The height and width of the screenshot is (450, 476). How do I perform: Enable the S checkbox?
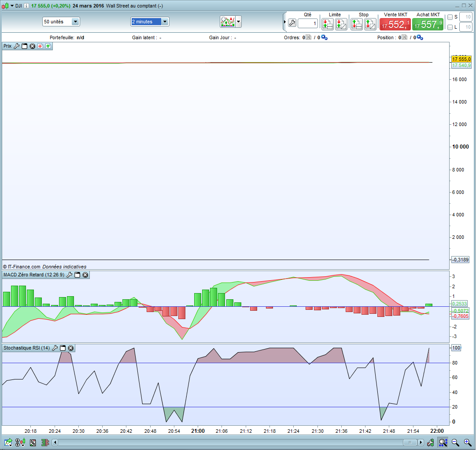(450, 17)
